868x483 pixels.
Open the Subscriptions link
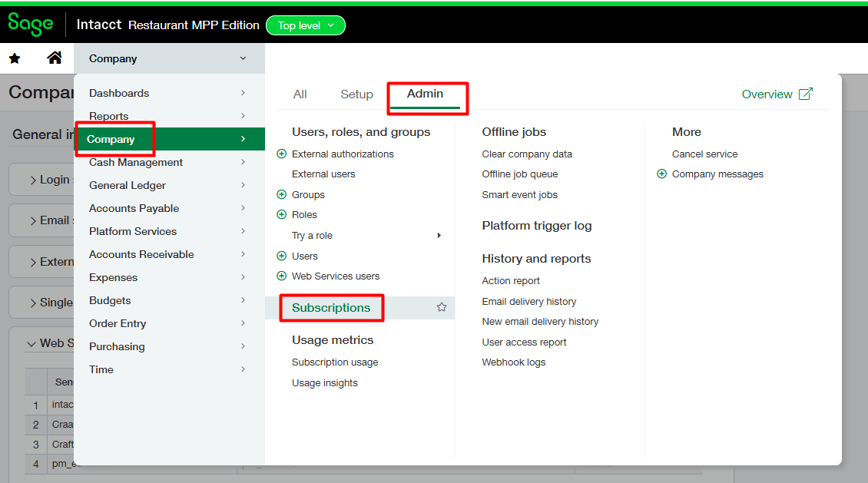(x=331, y=308)
